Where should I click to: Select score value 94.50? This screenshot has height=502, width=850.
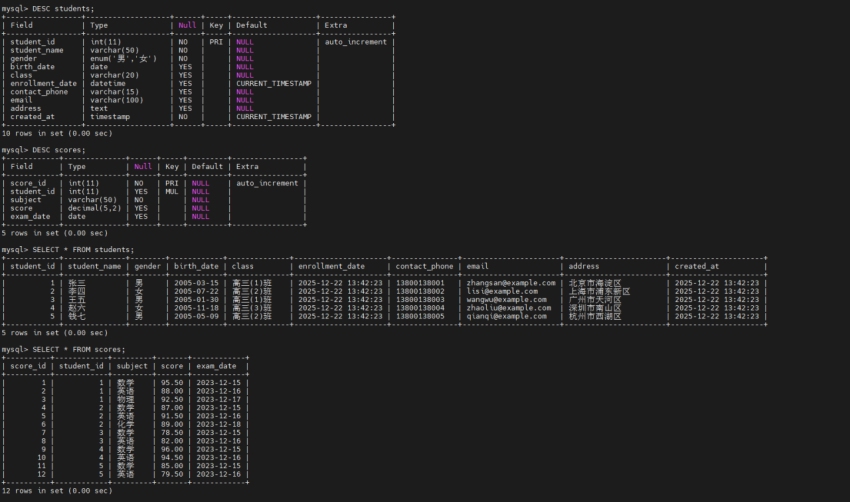click(172, 458)
